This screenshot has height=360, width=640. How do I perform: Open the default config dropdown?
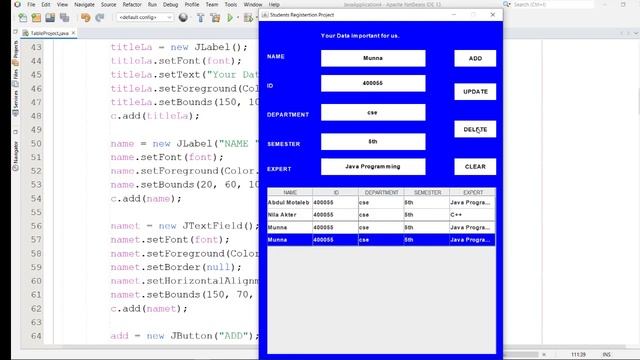[x=144, y=18]
